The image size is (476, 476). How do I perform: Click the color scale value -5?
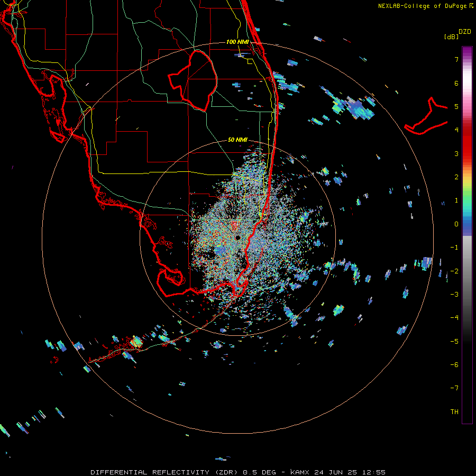click(x=454, y=342)
